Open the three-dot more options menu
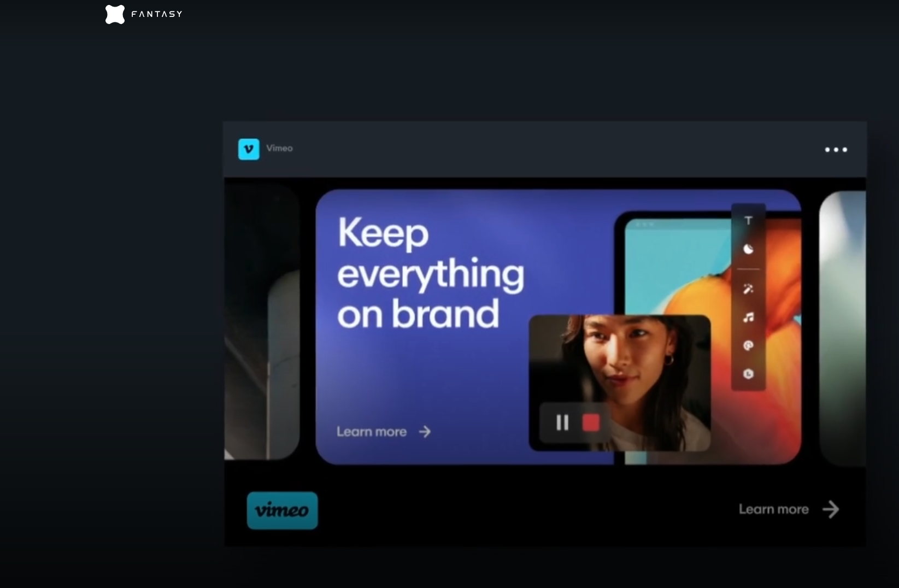The image size is (899, 588). 836,150
